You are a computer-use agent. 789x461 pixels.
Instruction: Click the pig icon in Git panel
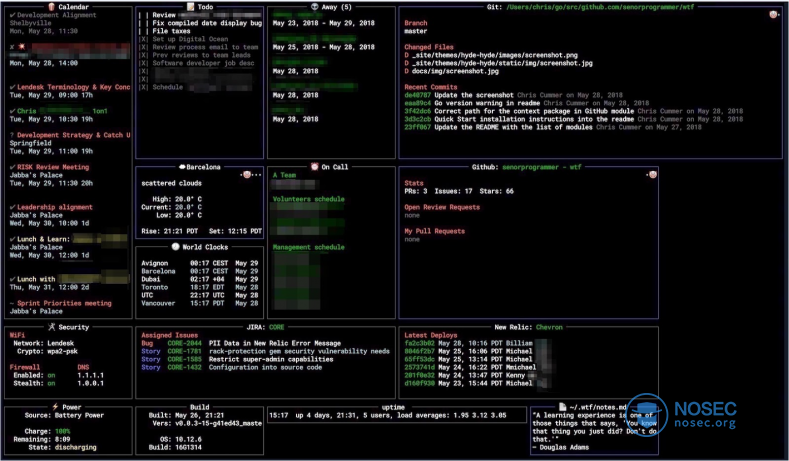click(773, 15)
